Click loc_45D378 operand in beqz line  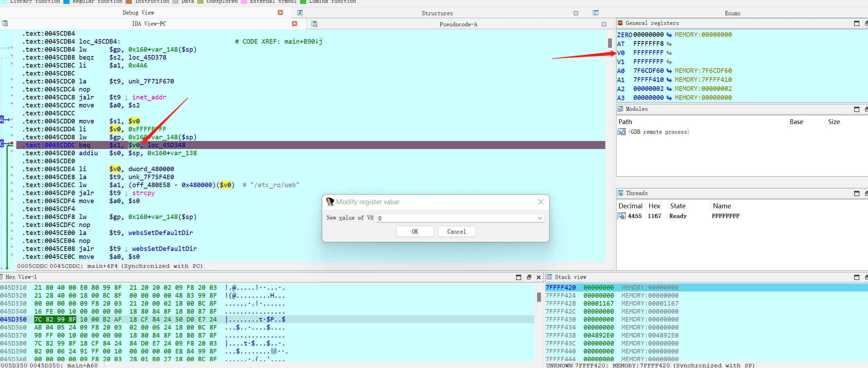coord(147,57)
